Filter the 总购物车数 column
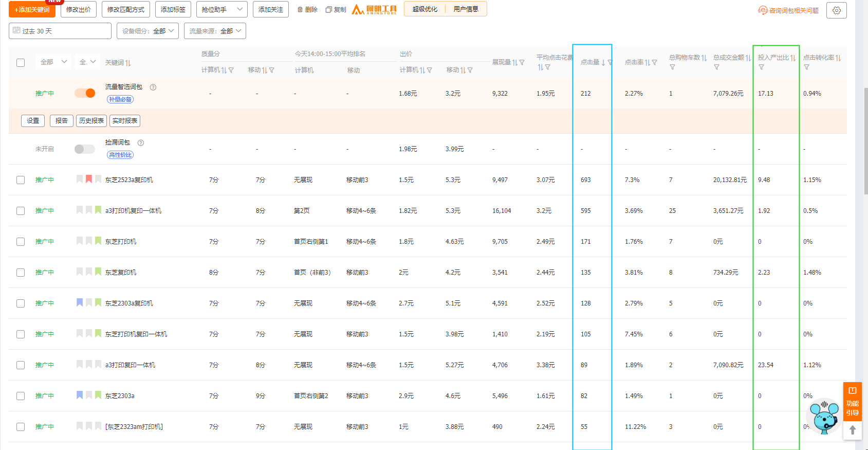This screenshot has height=450, width=868. [x=672, y=67]
